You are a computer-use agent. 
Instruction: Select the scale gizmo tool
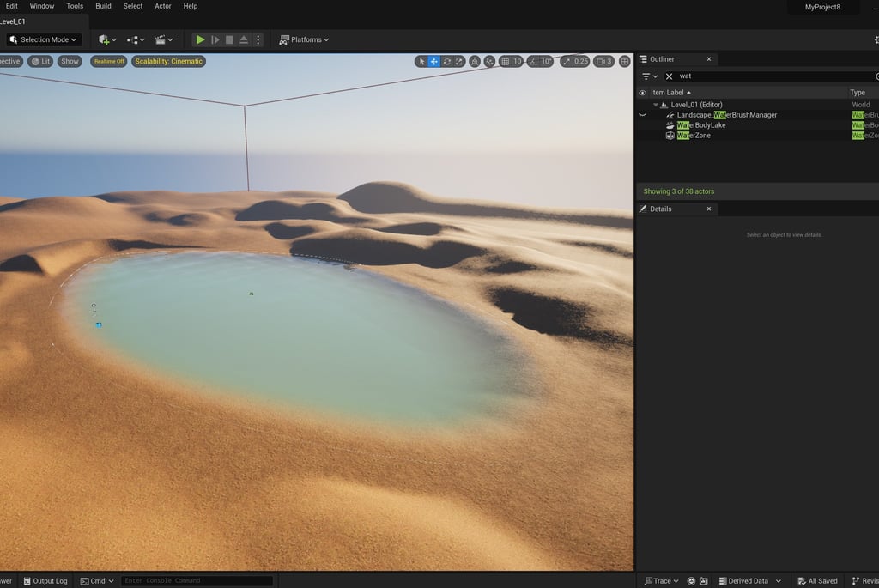point(459,62)
